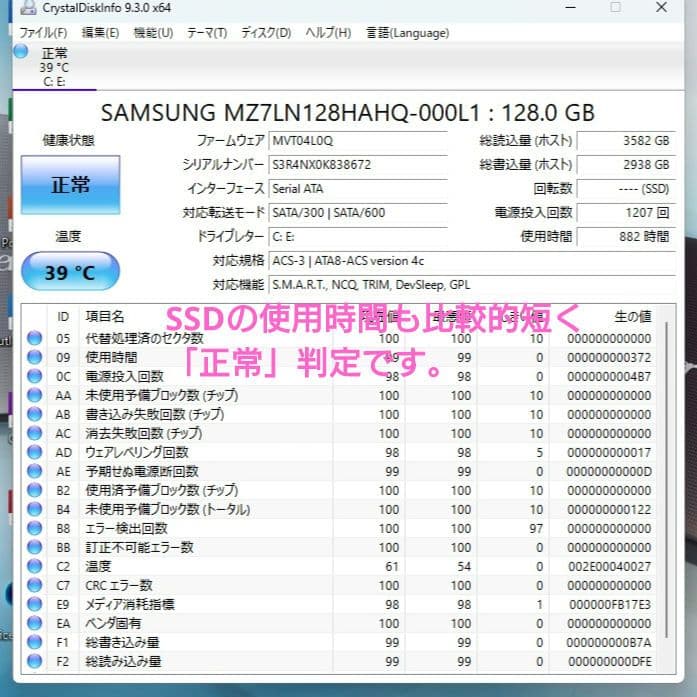Click the status icon for row AD
The width and height of the screenshot is (697, 697).
[x=34, y=453]
